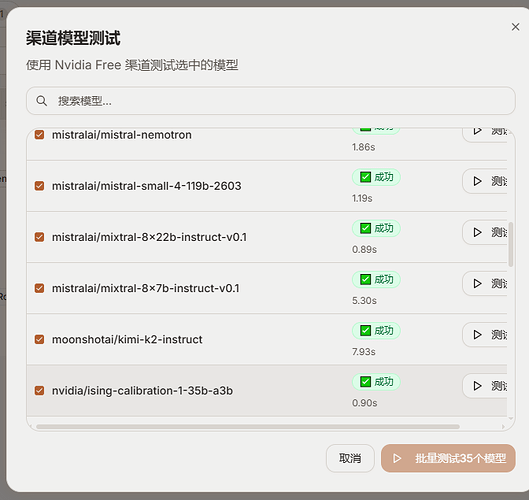Run test for mixtral-8x7b-instruct-v0.1

point(485,283)
